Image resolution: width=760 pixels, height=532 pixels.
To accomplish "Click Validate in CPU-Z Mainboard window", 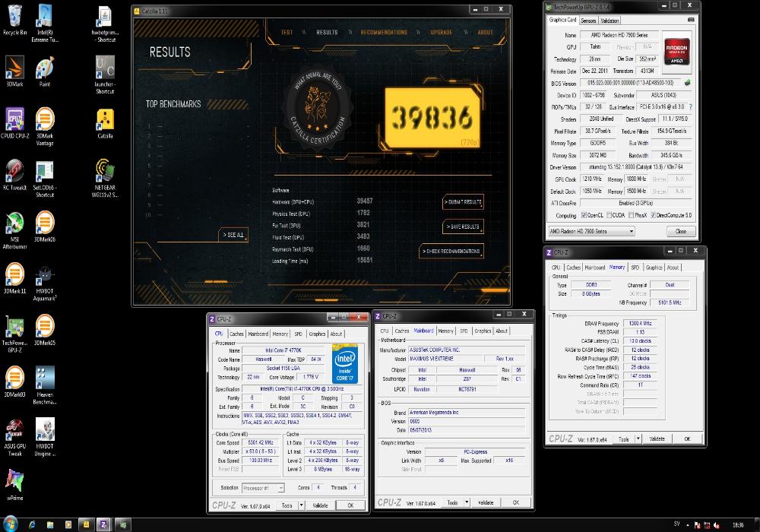I will [486, 502].
